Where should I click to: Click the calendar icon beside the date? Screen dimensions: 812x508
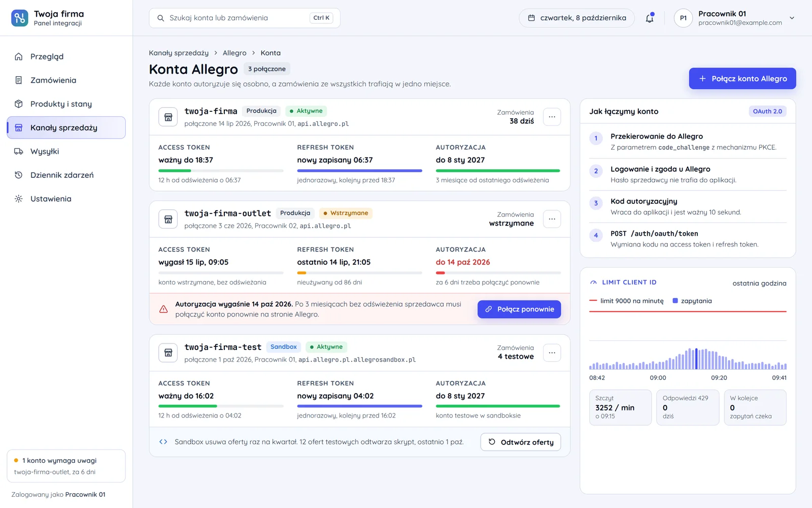click(x=531, y=18)
